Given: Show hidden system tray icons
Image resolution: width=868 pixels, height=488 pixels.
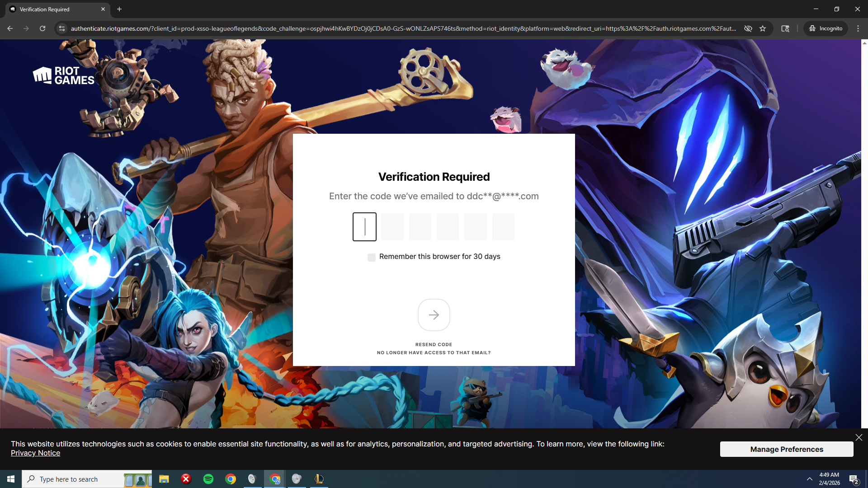Looking at the screenshot, I should click(809, 479).
